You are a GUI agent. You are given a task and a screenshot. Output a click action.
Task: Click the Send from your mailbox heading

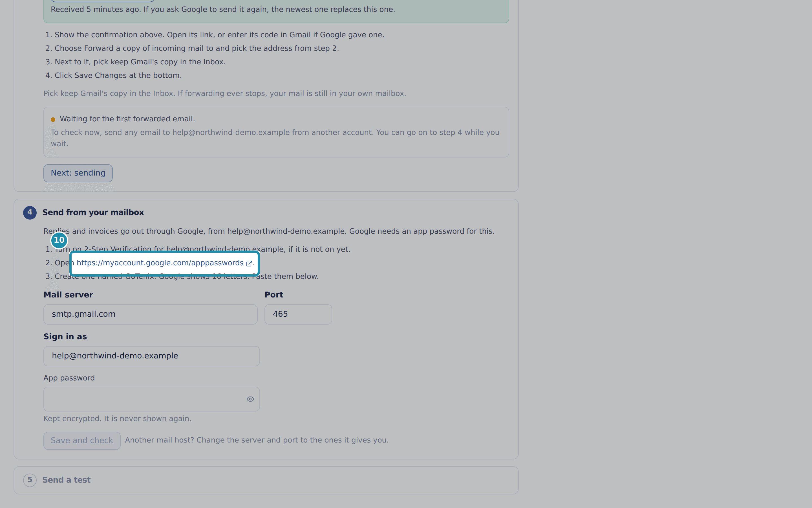pyautogui.click(x=93, y=212)
